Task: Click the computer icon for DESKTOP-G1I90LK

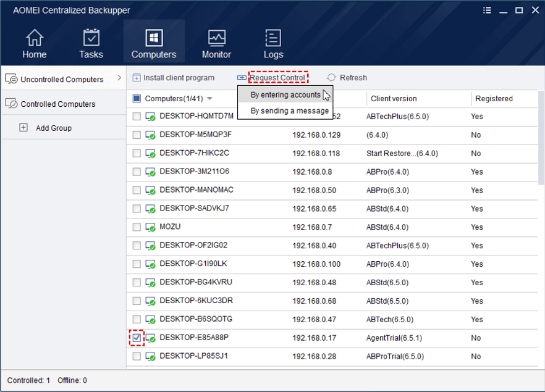Action: coord(150,264)
